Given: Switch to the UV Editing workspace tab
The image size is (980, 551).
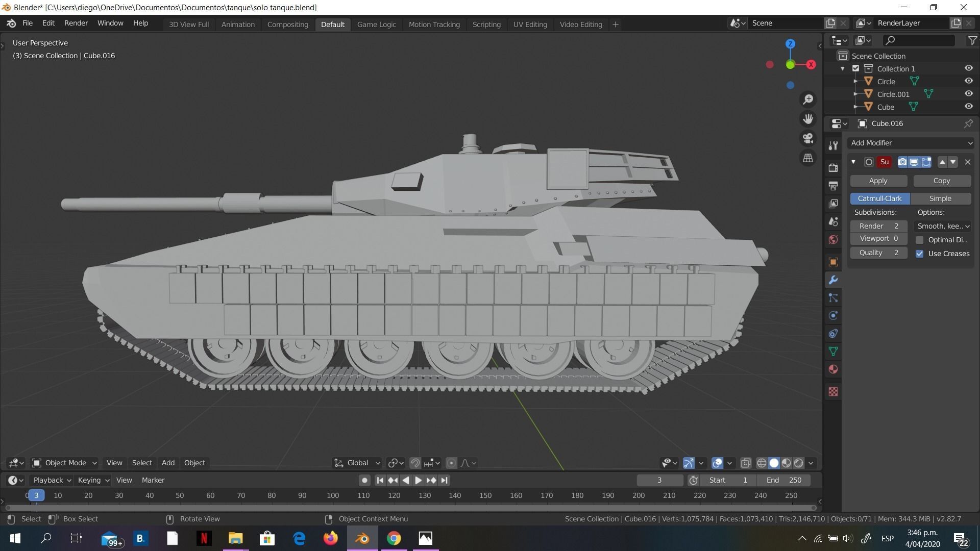Looking at the screenshot, I should coord(530,24).
